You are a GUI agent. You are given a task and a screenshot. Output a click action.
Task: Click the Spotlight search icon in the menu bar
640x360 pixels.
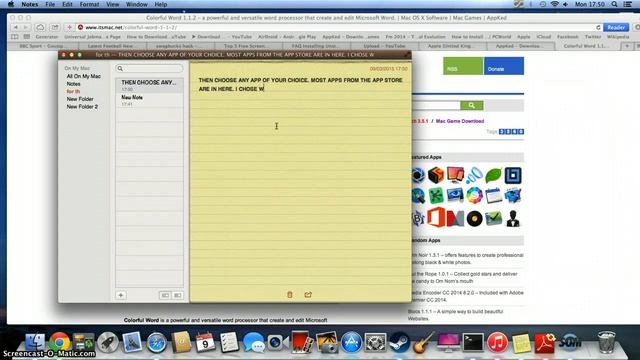point(615,4)
